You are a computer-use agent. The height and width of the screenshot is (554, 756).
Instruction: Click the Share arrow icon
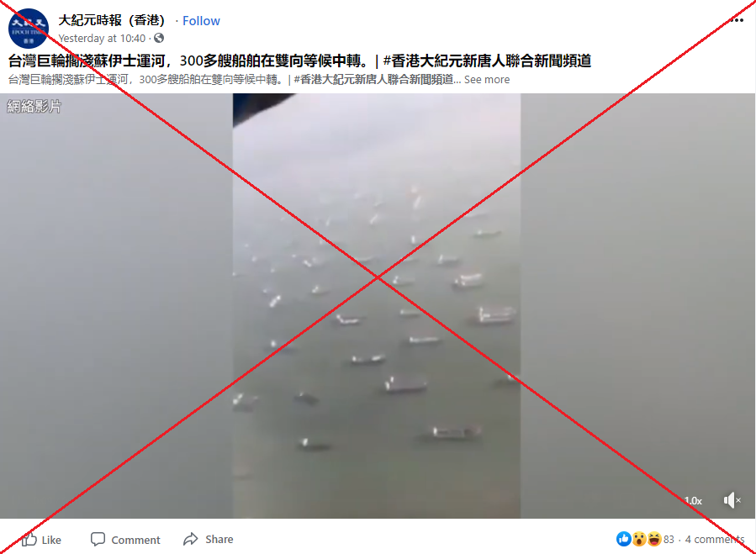tap(190, 539)
